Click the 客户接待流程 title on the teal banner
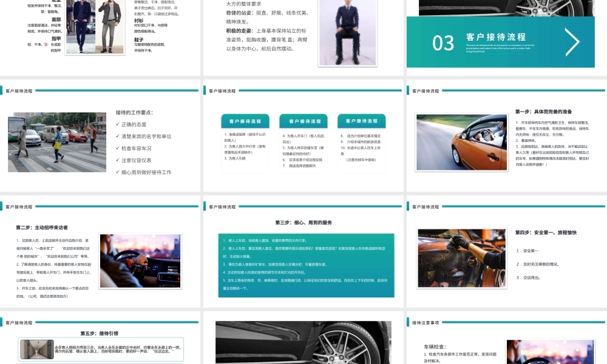Image resolution: width=607 pixels, height=364 pixels. [x=496, y=37]
